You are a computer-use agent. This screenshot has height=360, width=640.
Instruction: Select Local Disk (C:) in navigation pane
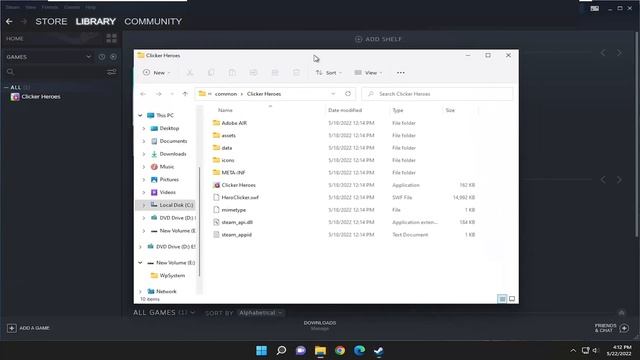176,205
